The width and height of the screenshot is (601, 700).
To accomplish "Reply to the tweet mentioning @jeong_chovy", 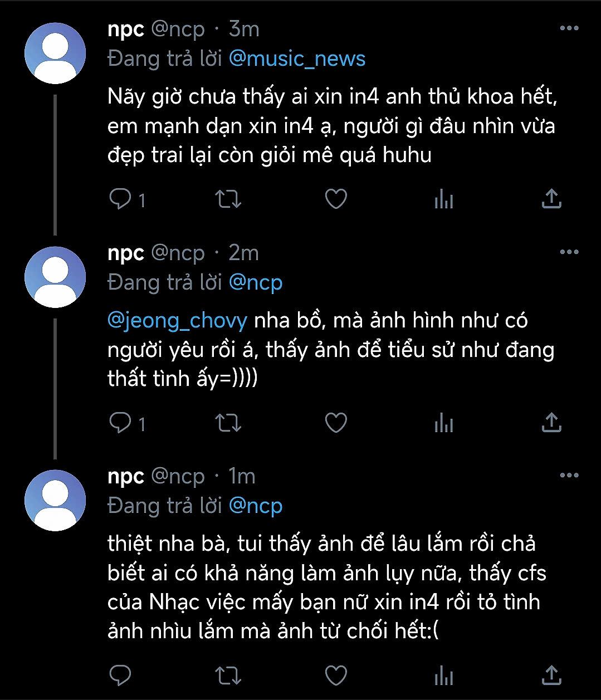I will point(120,423).
